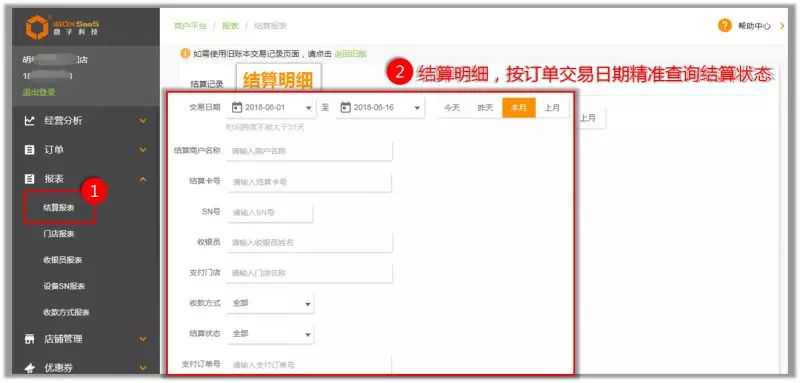Collapse the 报表 sidebar section chevron
Viewport: 800px width, 383px height.
click(x=143, y=179)
